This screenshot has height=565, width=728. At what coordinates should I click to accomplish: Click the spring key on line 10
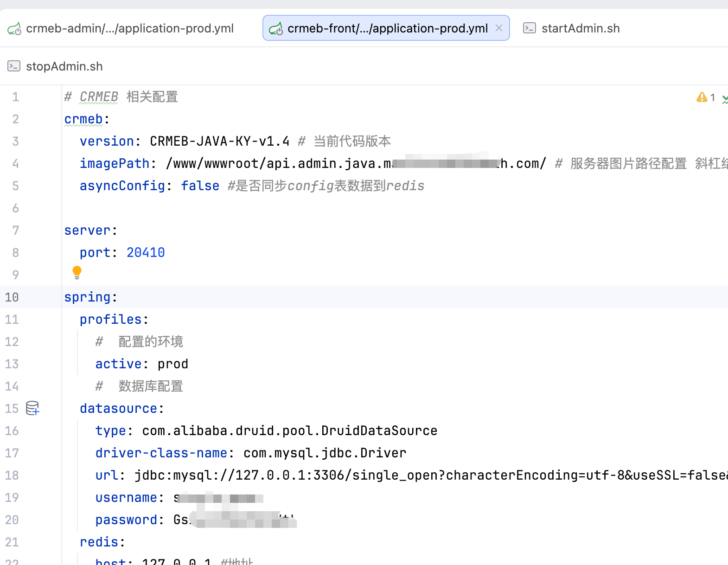[x=87, y=297]
